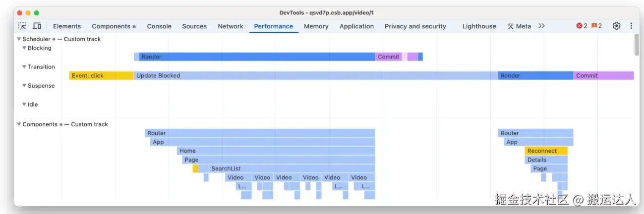
Task: Select the SearchList component bar
Action: [x=292, y=169]
